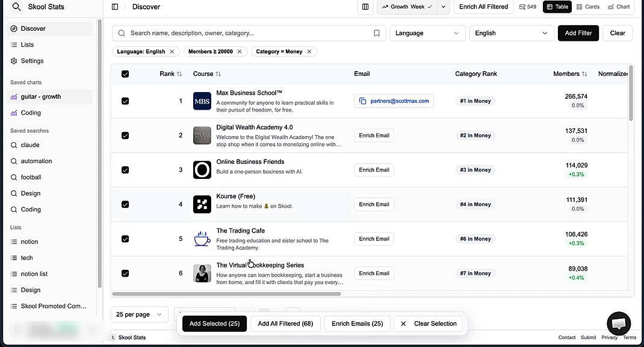Viewport: 644px width, 347px height.
Task: Open the football saved search
Action: pos(50,177)
